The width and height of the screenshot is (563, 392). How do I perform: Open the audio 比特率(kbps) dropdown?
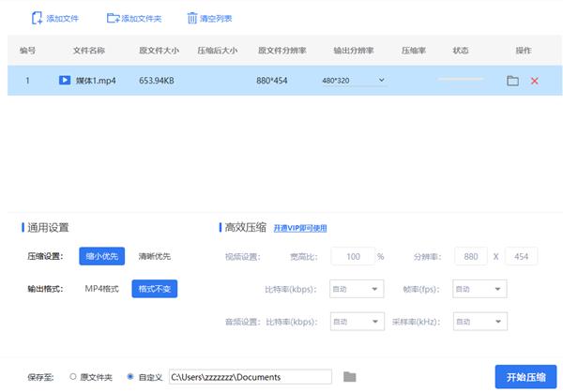click(x=358, y=322)
